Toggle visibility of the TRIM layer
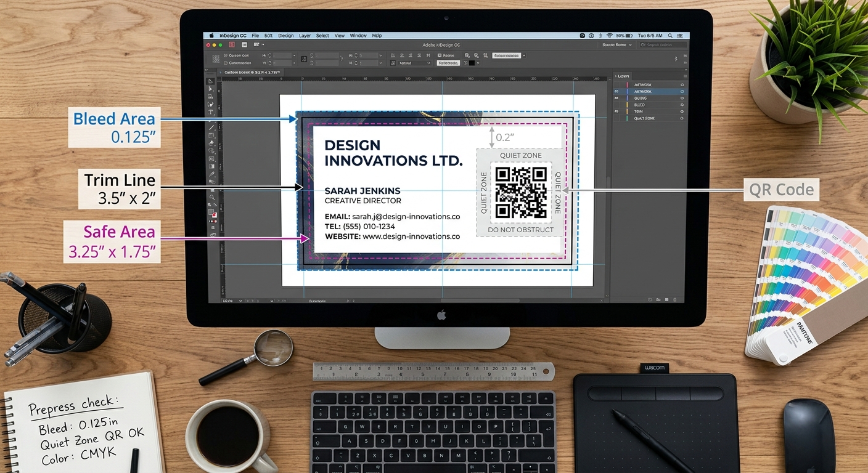 click(x=616, y=111)
